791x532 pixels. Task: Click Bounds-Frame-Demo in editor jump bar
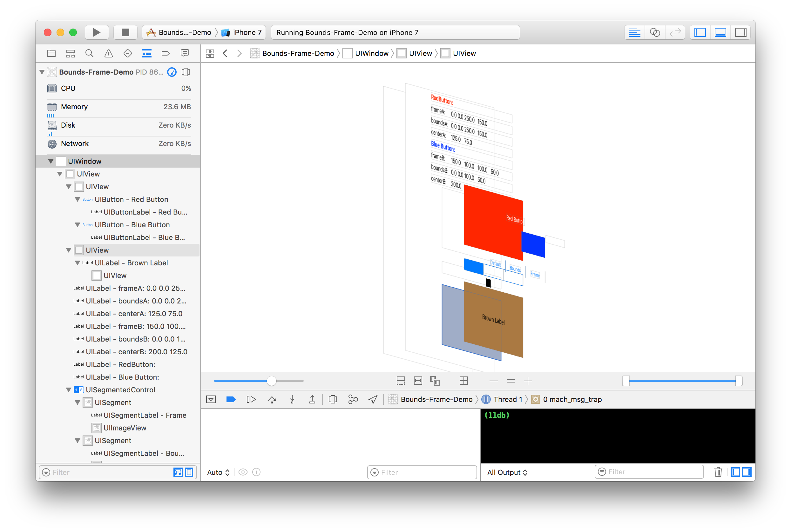coord(292,53)
